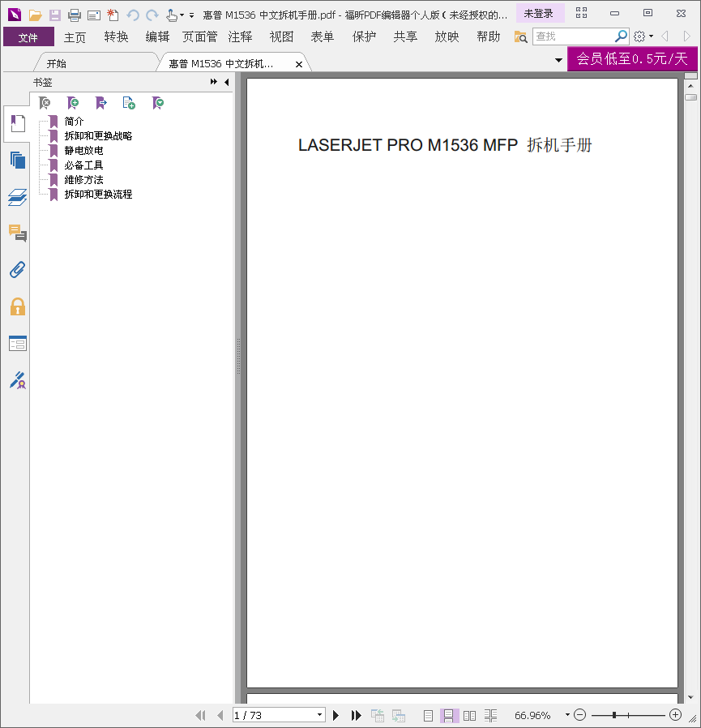
Task: Click the save document icon
Action: [x=55, y=15]
